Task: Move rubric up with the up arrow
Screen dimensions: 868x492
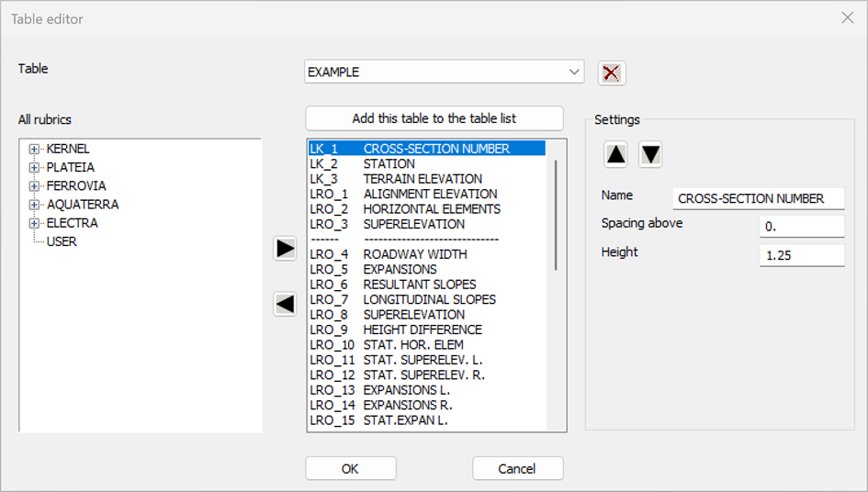Action: click(x=616, y=155)
